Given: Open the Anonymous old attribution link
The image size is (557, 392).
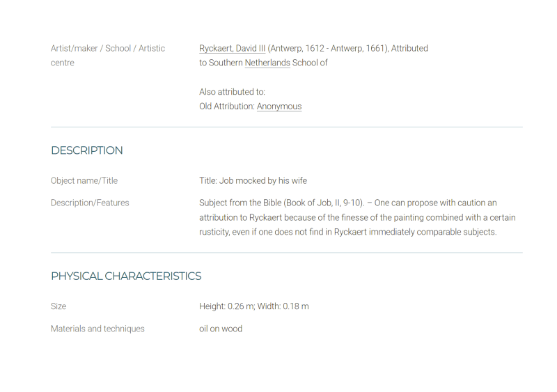Looking at the screenshot, I should [279, 107].
